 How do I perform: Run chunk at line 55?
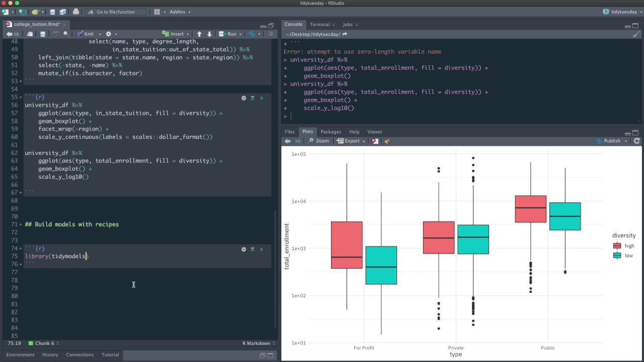click(262, 98)
